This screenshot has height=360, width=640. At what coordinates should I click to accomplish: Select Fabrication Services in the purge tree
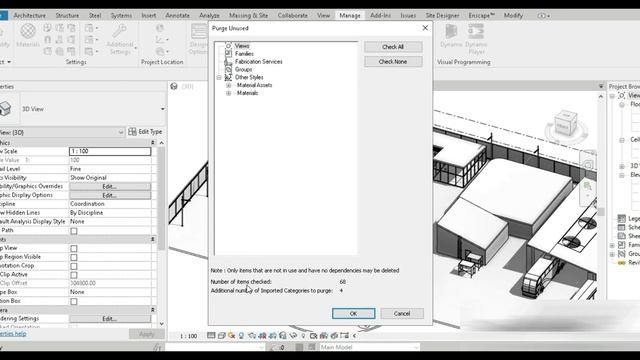[x=259, y=62]
